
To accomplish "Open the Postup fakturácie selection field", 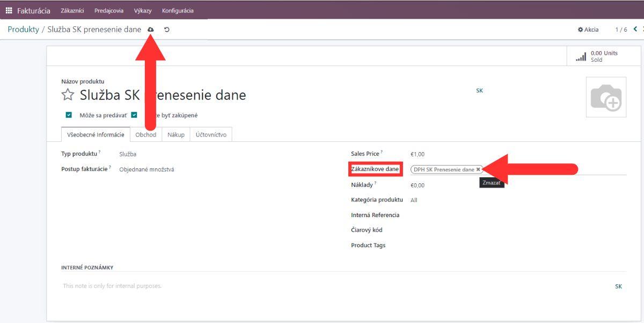I will click(x=147, y=169).
